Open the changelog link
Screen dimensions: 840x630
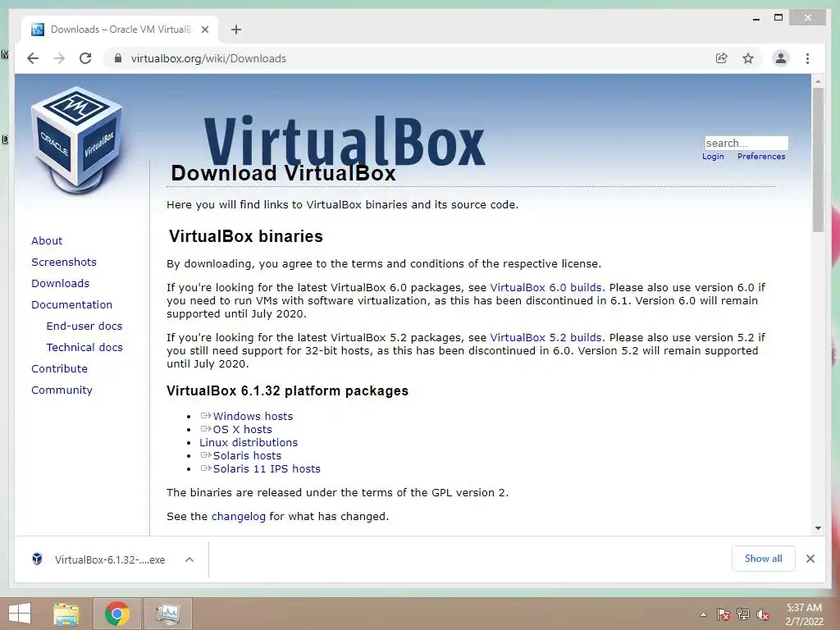(x=239, y=517)
